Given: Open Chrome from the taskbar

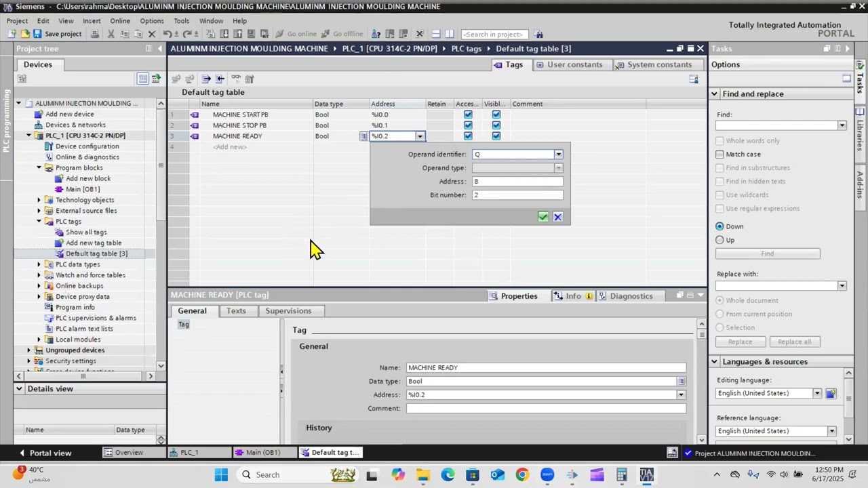Looking at the screenshot, I should 522,474.
